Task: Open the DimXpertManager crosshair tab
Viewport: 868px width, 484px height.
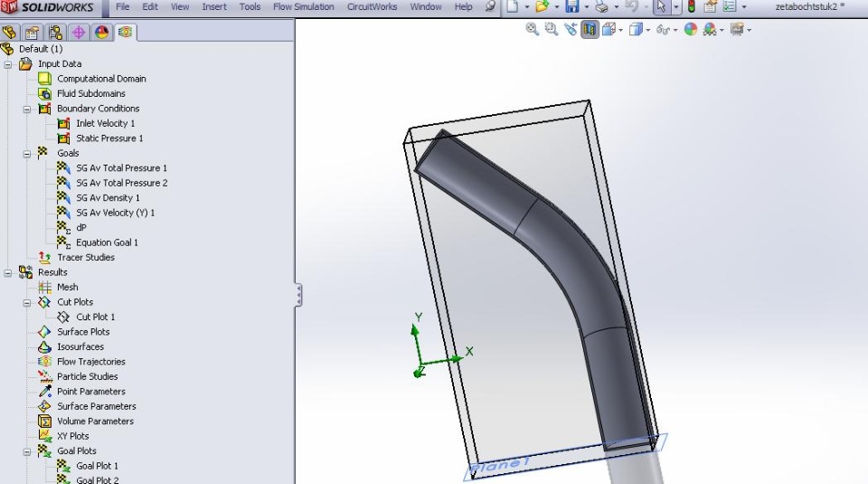Action: [x=78, y=33]
